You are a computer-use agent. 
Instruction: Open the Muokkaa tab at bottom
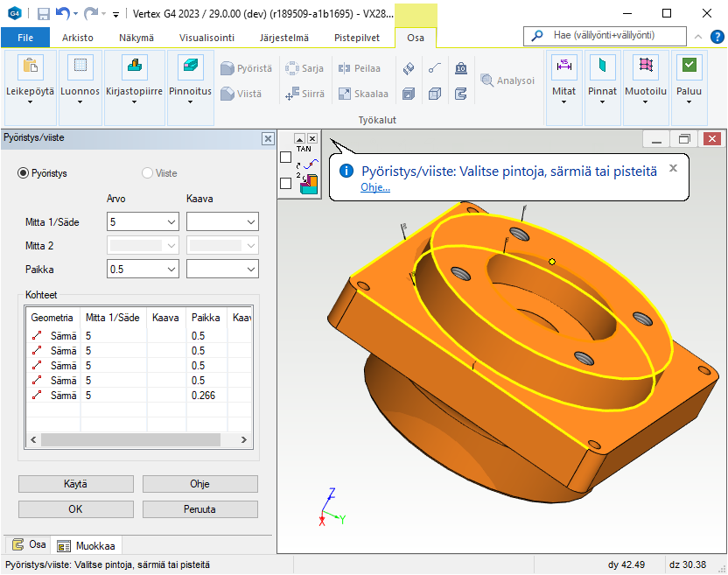pyautogui.click(x=87, y=546)
